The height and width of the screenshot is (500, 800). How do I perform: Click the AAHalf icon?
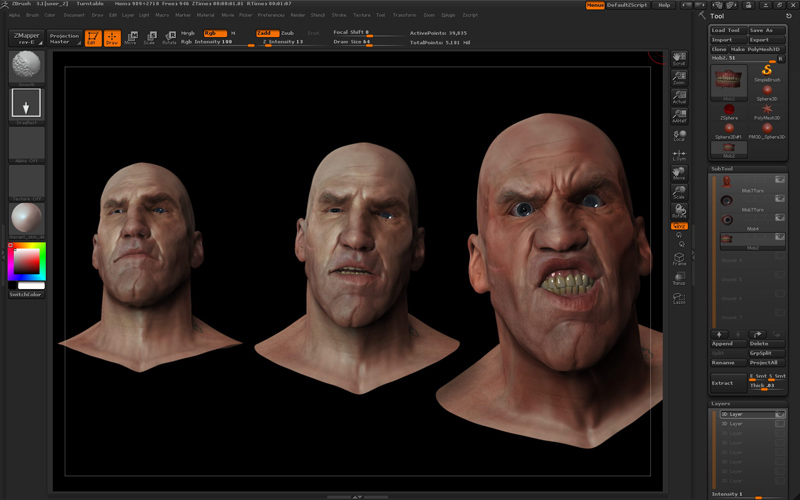coord(679,116)
